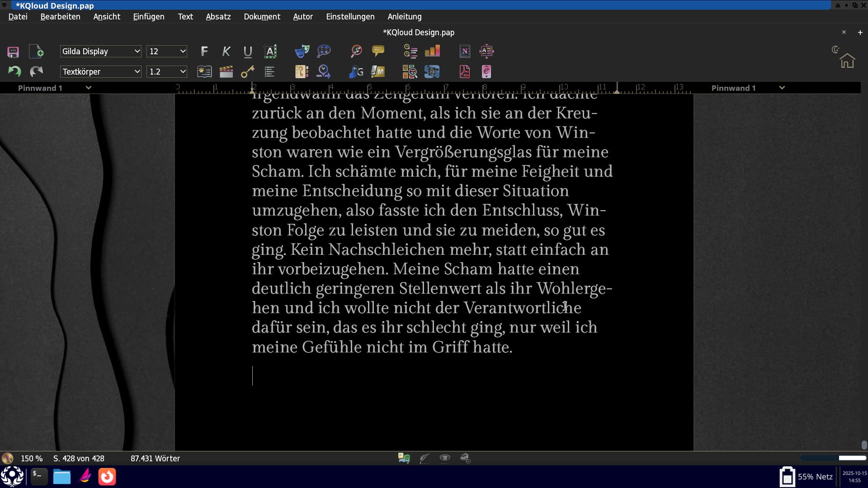Viewport: 868px width, 488px height.
Task: Click the theater masks icon
Action: [x=302, y=51]
